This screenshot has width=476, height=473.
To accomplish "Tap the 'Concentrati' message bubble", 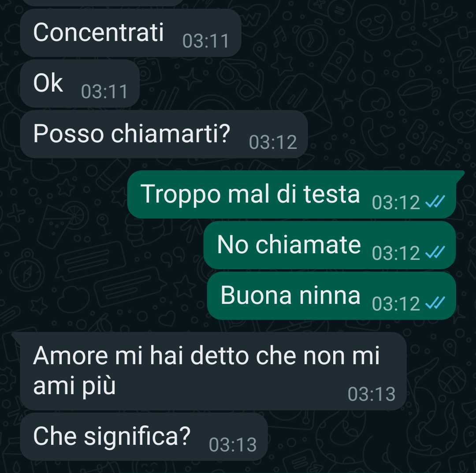I will pos(130,33).
